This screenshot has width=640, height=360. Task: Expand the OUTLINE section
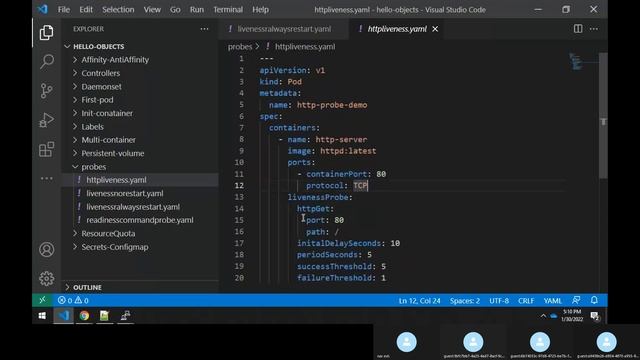pyautogui.click(x=141, y=287)
